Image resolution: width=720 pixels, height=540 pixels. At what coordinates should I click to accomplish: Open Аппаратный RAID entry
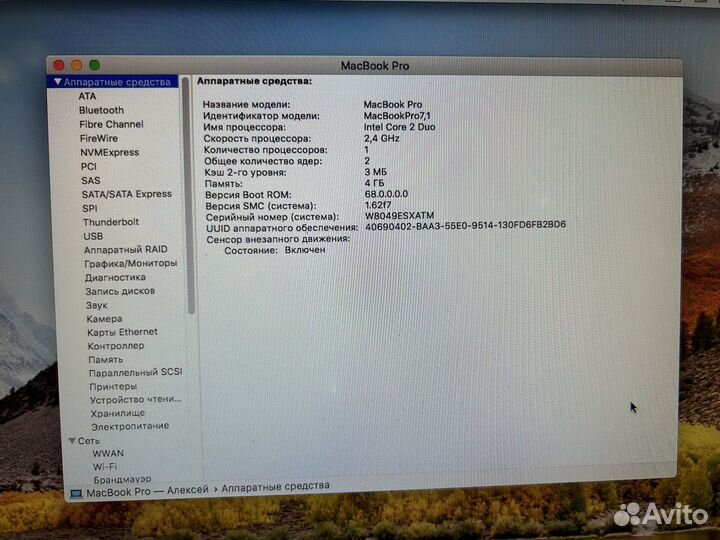coord(126,250)
